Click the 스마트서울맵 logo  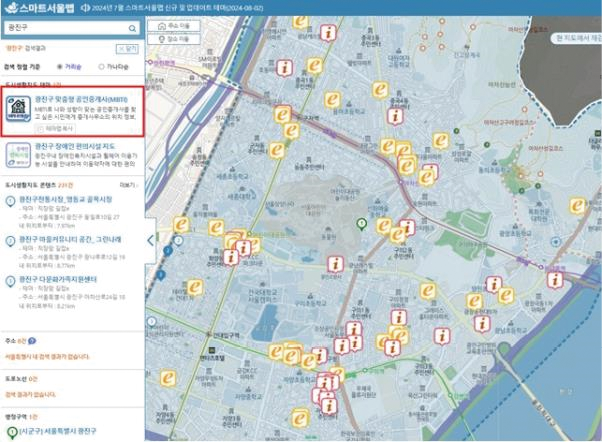click(x=40, y=7)
